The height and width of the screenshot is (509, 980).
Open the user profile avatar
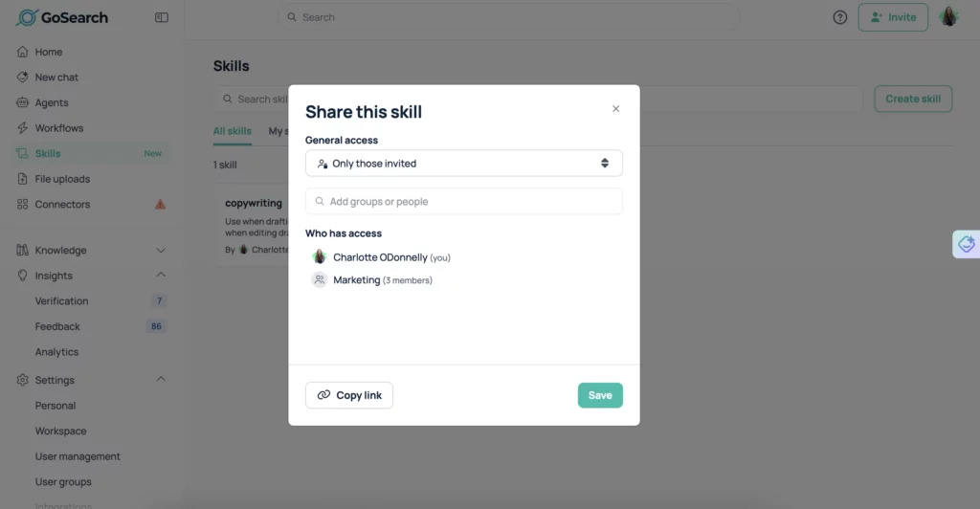[x=948, y=17]
